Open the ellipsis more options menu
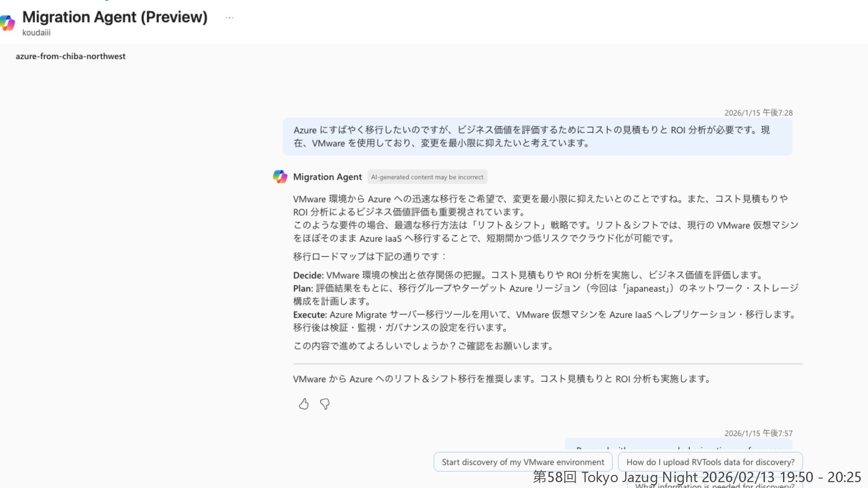 [x=229, y=18]
